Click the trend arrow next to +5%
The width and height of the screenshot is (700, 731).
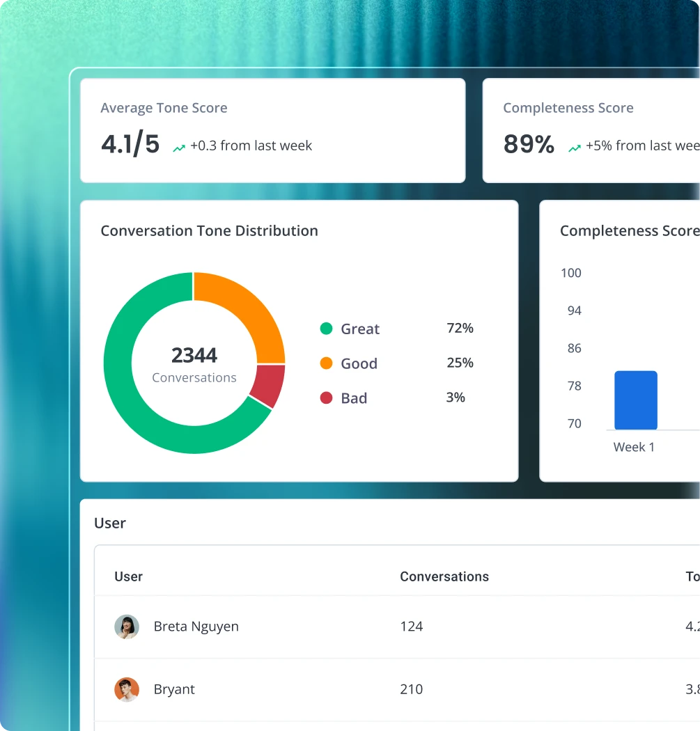point(575,148)
